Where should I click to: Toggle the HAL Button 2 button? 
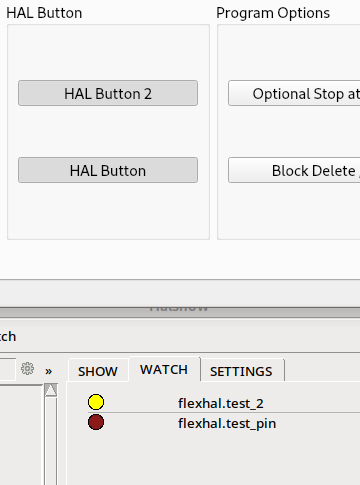108,93
